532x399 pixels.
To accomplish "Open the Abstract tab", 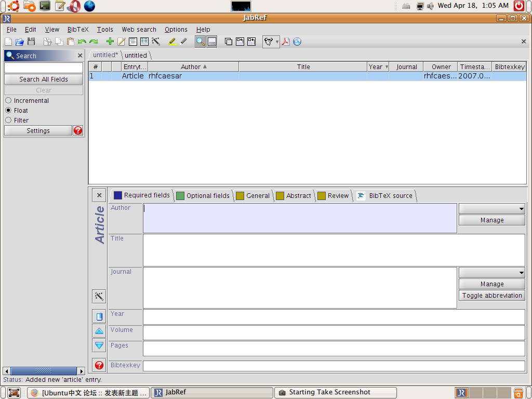I will (294, 196).
